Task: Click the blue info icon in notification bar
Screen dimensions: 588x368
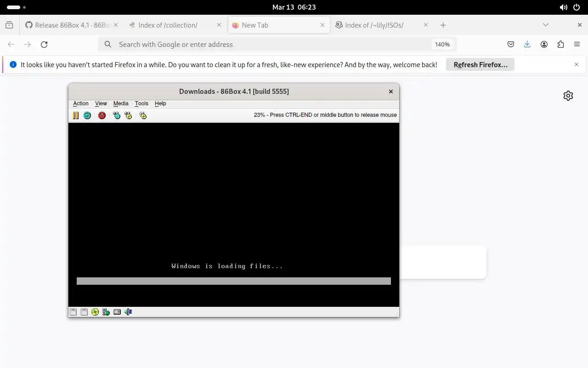Action: (x=13, y=65)
